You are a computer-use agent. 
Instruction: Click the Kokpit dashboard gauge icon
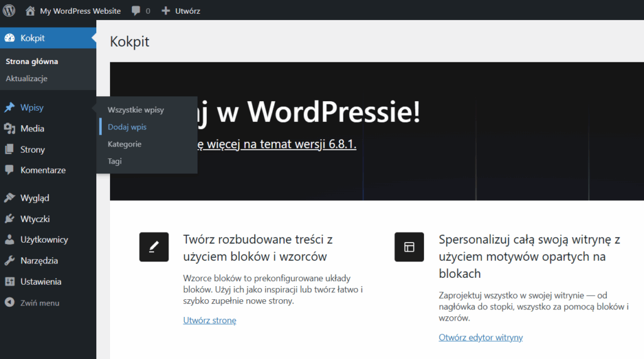tap(9, 38)
